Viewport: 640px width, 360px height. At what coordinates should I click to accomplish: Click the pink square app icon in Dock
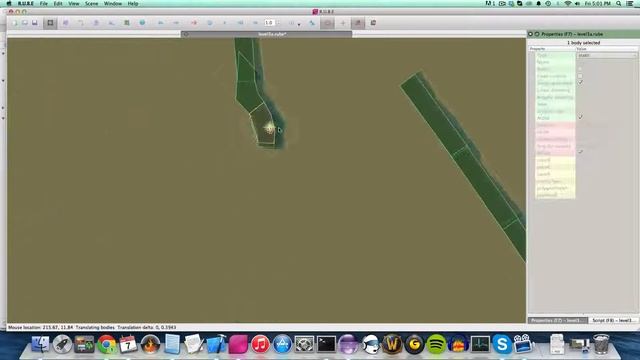coord(238,344)
